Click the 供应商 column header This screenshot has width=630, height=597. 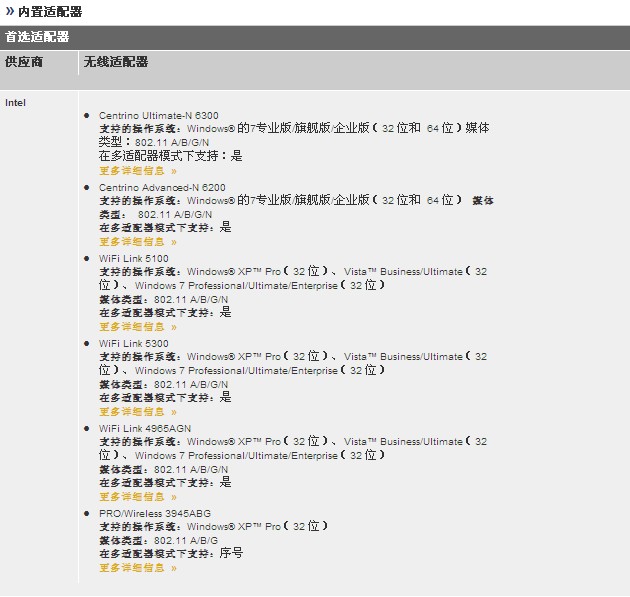point(25,62)
